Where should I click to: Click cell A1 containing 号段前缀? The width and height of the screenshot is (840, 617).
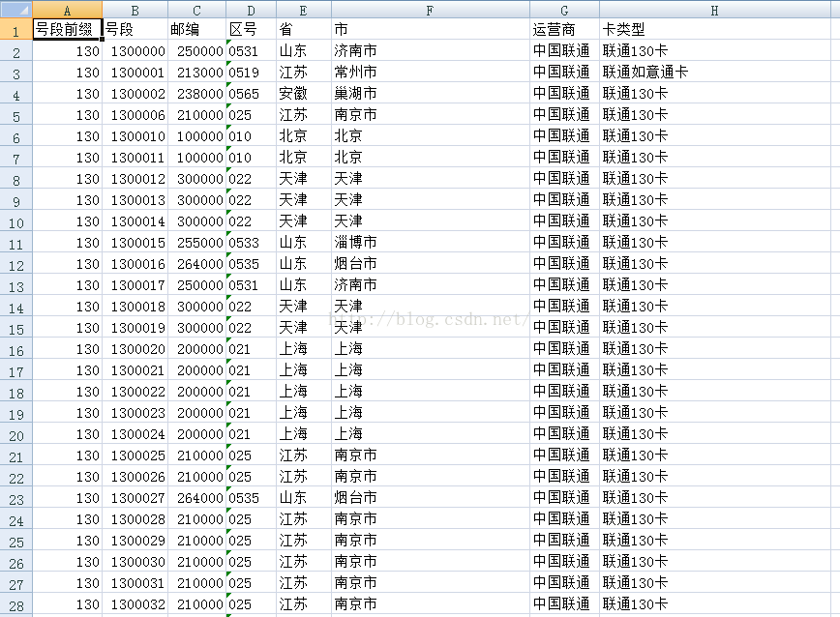pos(67,29)
